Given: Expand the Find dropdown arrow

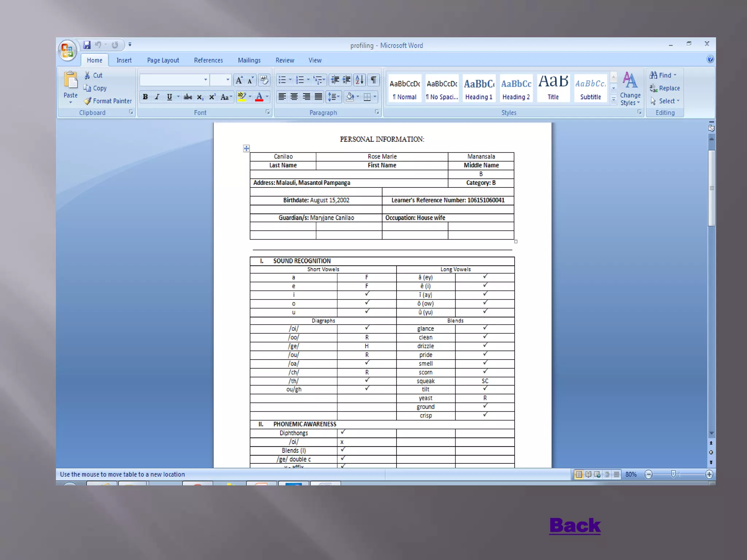Looking at the screenshot, I should click(x=675, y=75).
